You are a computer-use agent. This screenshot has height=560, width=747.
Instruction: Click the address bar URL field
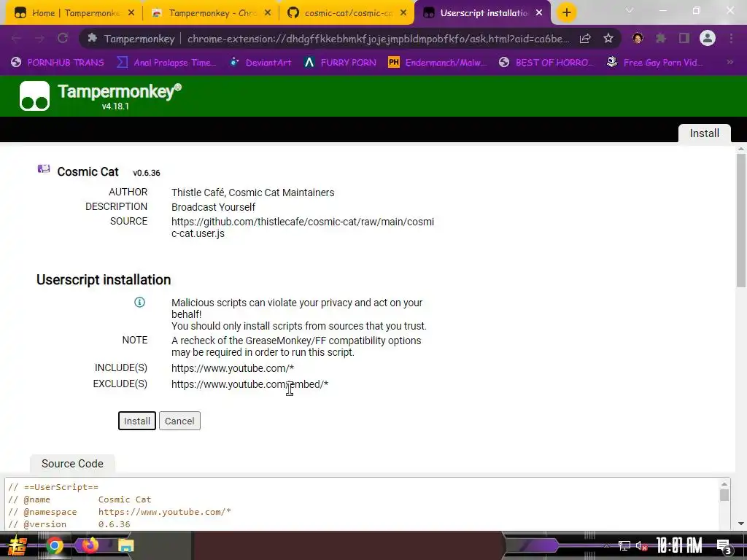[x=379, y=39]
